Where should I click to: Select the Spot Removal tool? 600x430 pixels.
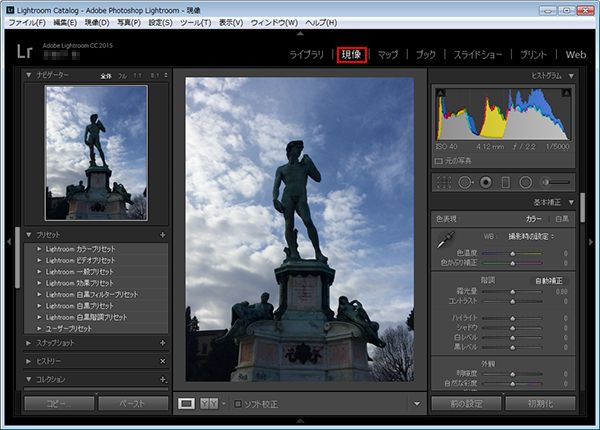(x=465, y=182)
